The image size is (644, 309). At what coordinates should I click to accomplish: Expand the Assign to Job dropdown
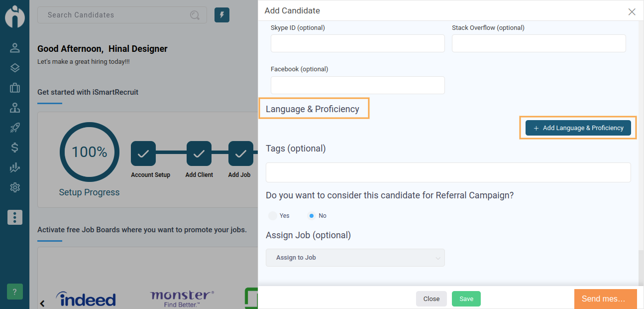[355, 258]
